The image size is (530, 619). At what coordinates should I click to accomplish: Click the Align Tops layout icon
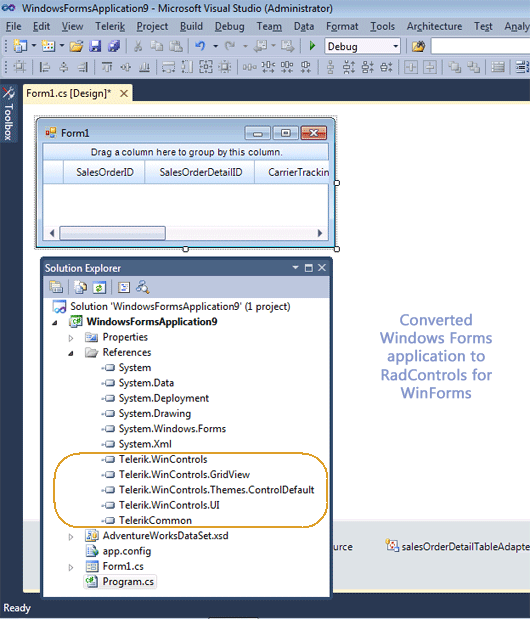coord(107,67)
